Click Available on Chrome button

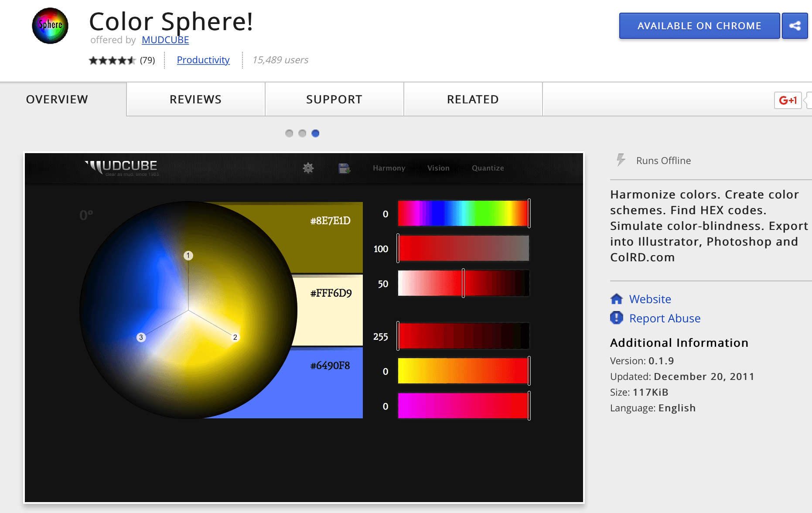pos(699,26)
